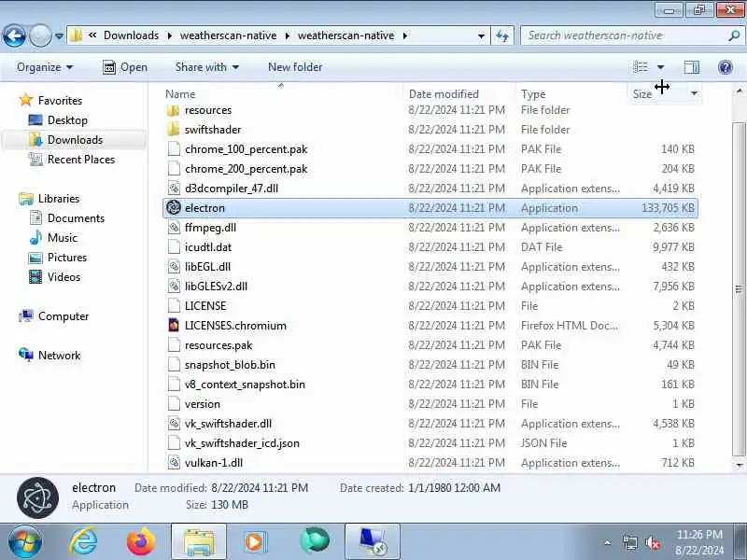Select the chrome_100_percent.pak file name
Viewport: 747px width, 560px height.
pos(246,149)
